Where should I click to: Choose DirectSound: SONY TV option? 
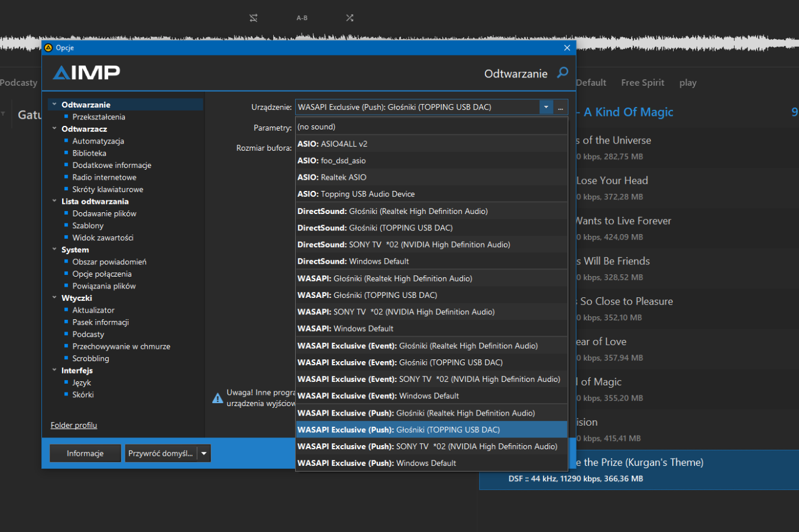pos(432,245)
